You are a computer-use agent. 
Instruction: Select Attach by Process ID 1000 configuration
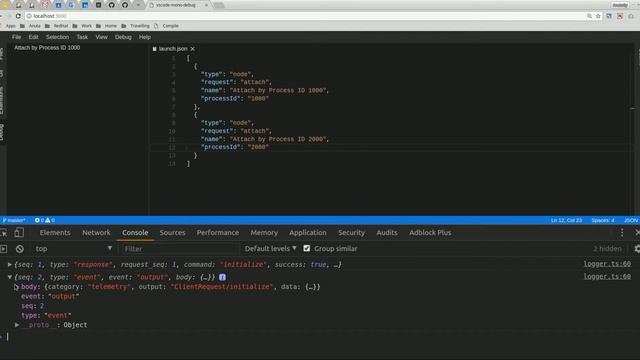47,48
